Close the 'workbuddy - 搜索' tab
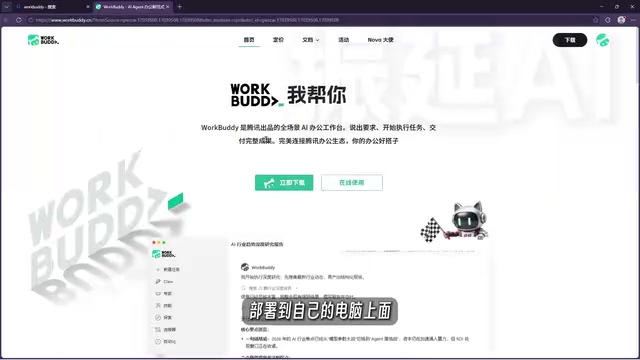 [88, 7]
